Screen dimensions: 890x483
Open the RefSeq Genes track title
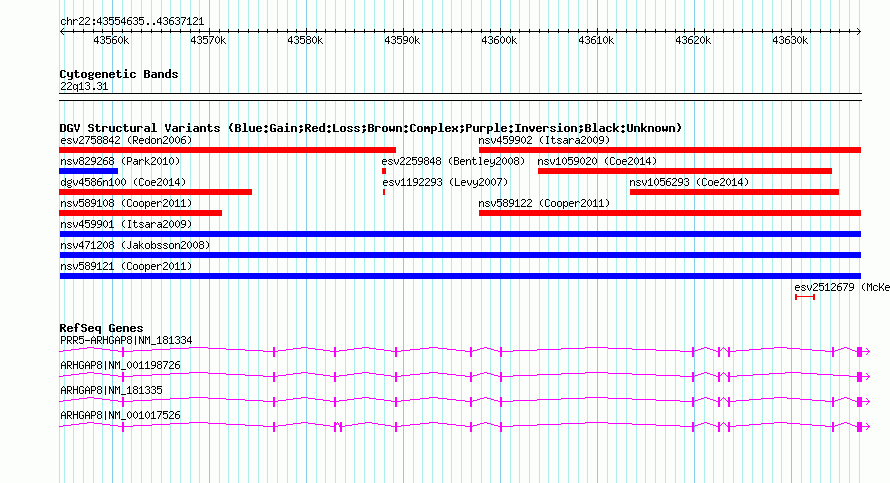pyautogui.click(x=101, y=328)
